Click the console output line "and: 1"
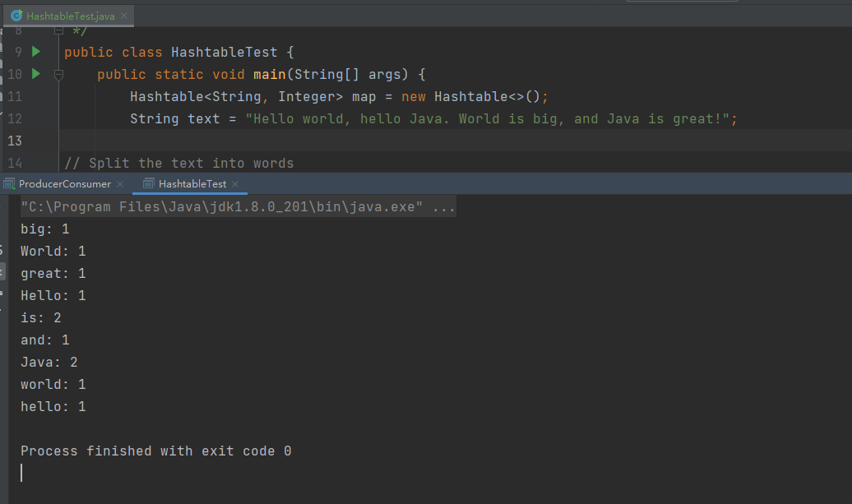The width and height of the screenshot is (852, 504). tap(45, 340)
